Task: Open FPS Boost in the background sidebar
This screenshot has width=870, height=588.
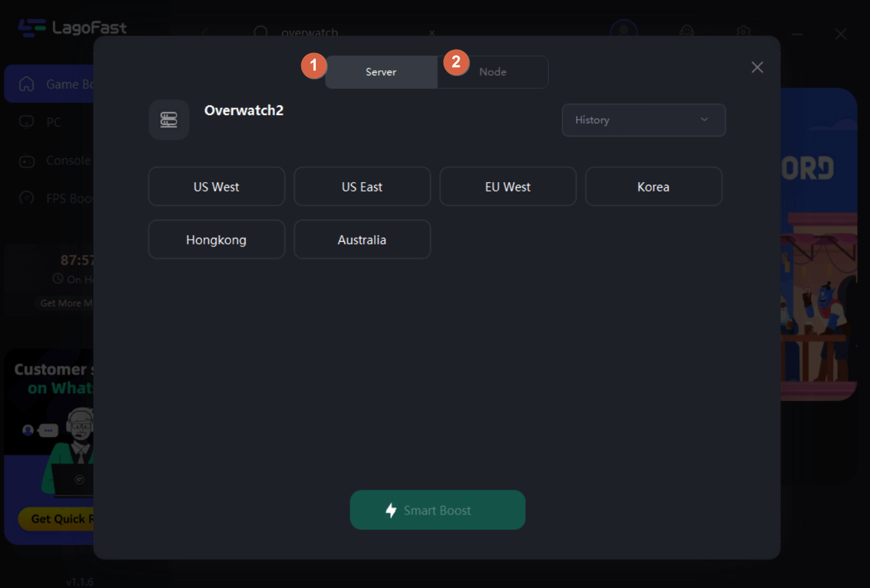Action: pyautogui.click(x=70, y=198)
